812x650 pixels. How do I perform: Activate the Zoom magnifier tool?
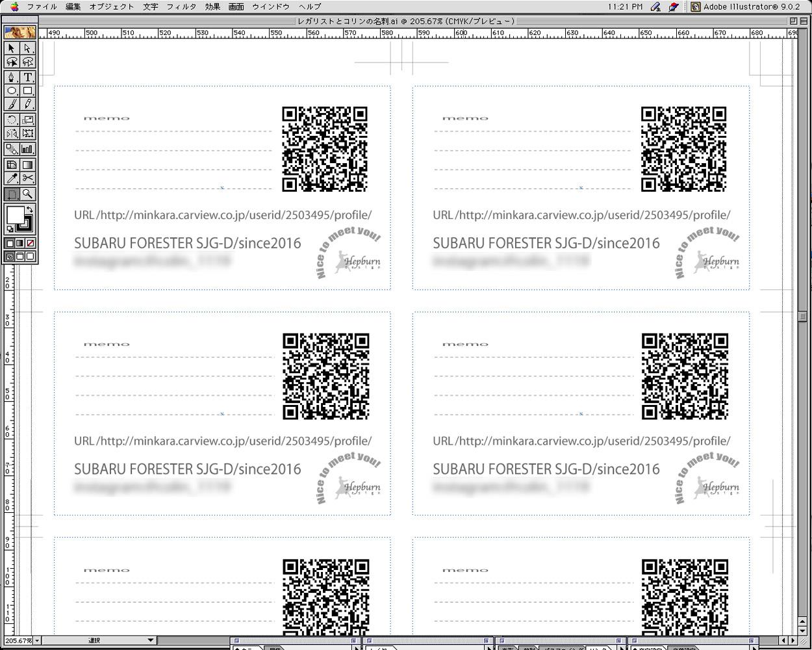tap(28, 194)
